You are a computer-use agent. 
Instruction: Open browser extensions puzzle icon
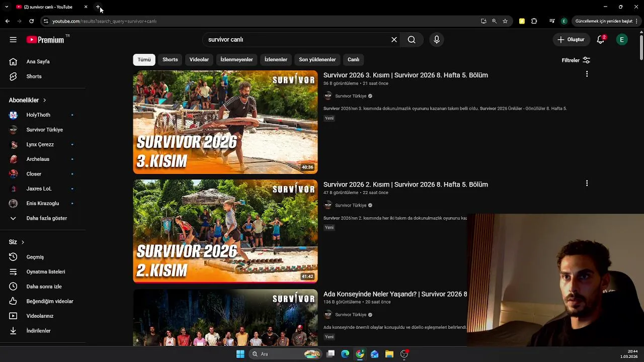[534, 21]
